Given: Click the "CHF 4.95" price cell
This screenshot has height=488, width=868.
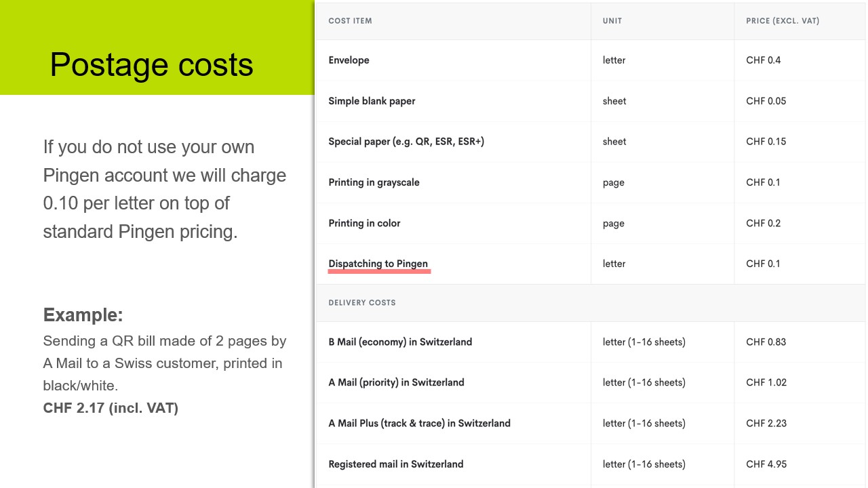Looking at the screenshot, I should (766, 464).
